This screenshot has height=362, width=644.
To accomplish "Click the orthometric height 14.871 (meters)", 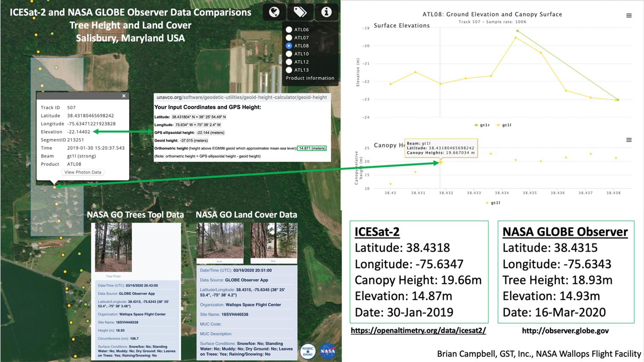I will coord(312,148).
